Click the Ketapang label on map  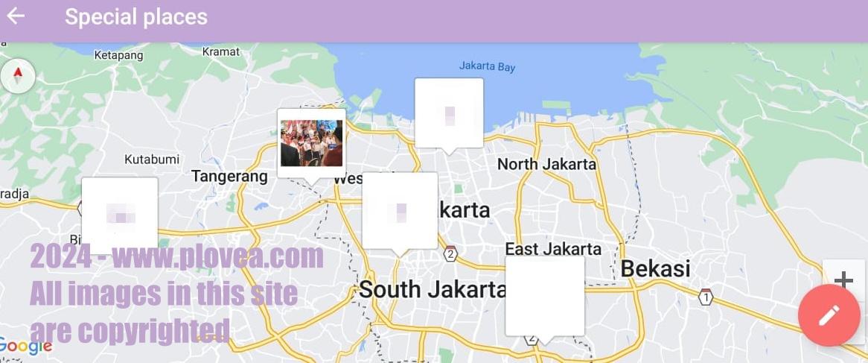(118, 55)
